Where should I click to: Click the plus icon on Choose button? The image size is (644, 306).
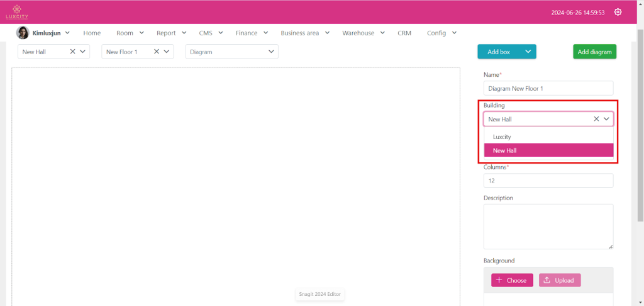pyautogui.click(x=499, y=280)
